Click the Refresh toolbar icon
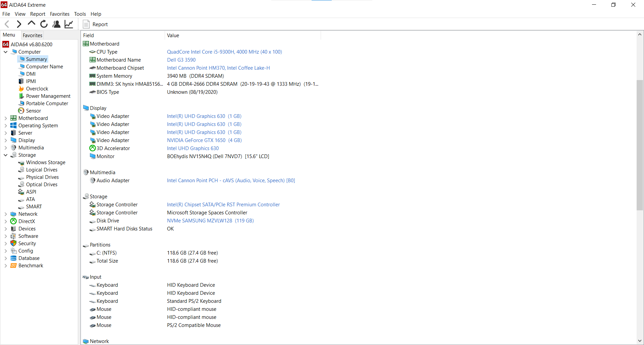 coord(44,24)
